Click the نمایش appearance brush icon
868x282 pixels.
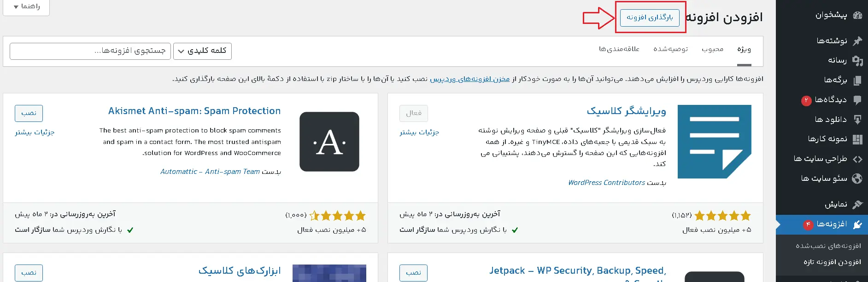[857, 204]
